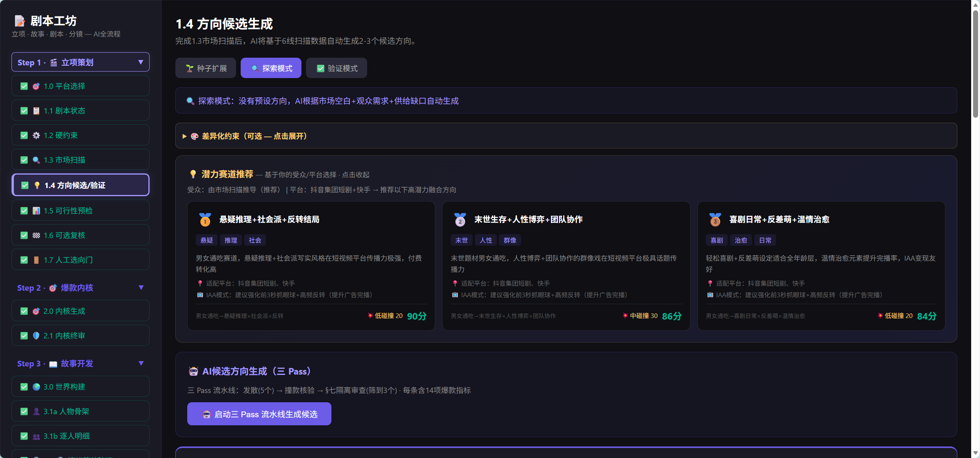Click the people icon beside 3.1b 逐人明细

click(36, 436)
